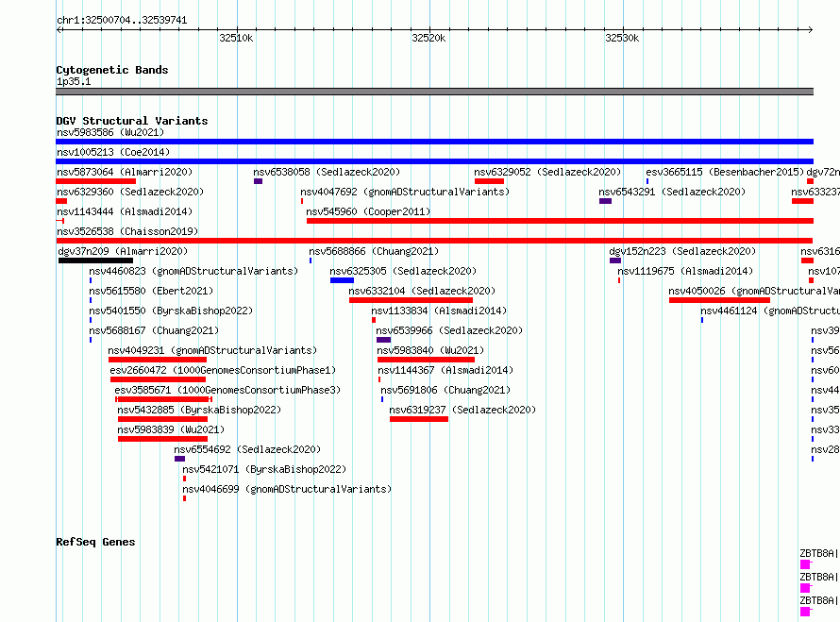Image resolution: width=840 pixels, height=622 pixels.
Task: Click nsv5688866 (Chuang2021) label
Action: click(374, 251)
